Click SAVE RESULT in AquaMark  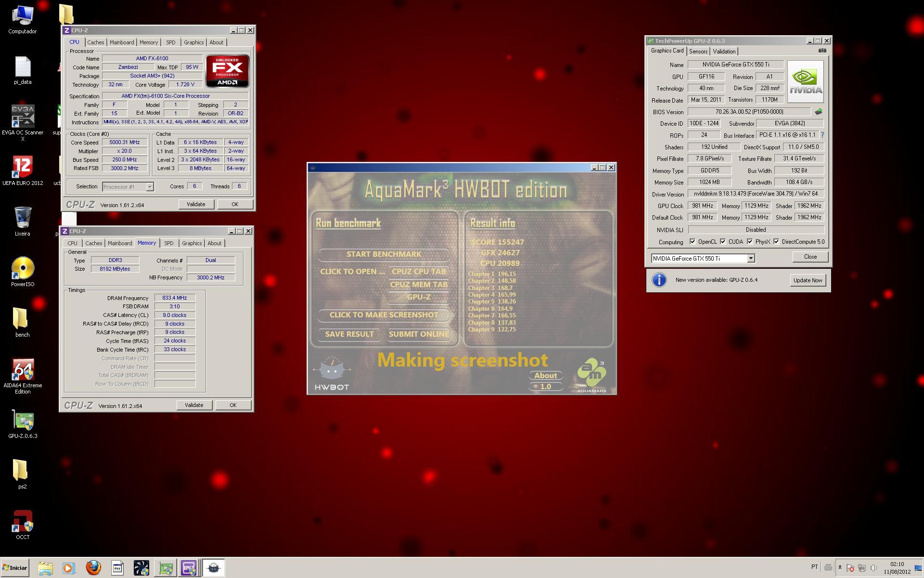[349, 334]
